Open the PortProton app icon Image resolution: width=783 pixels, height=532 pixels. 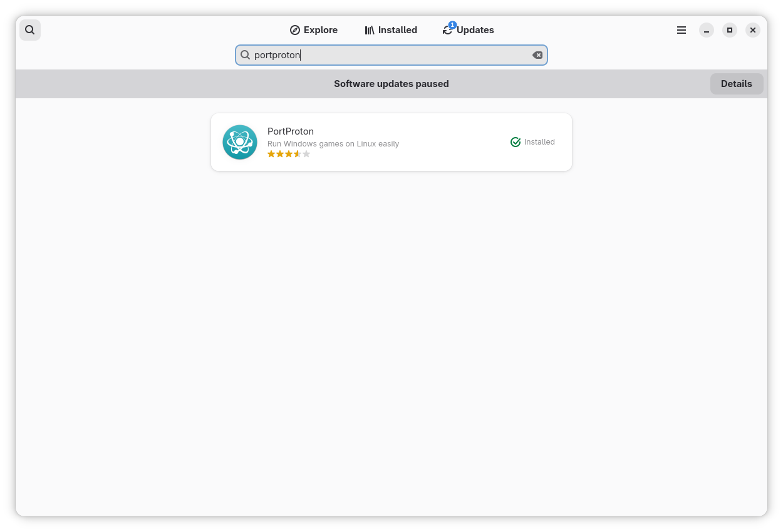tap(240, 142)
